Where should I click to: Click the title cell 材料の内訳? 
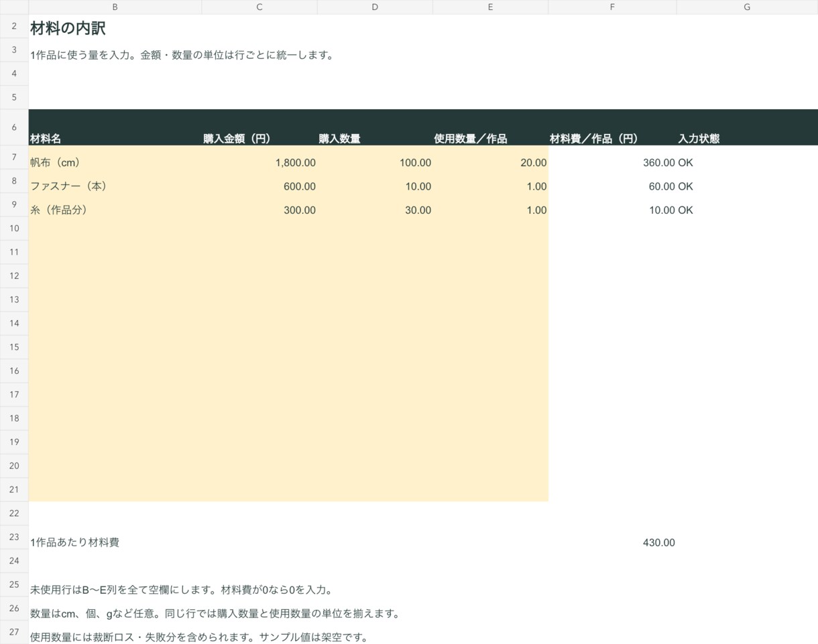pyautogui.click(x=68, y=28)
